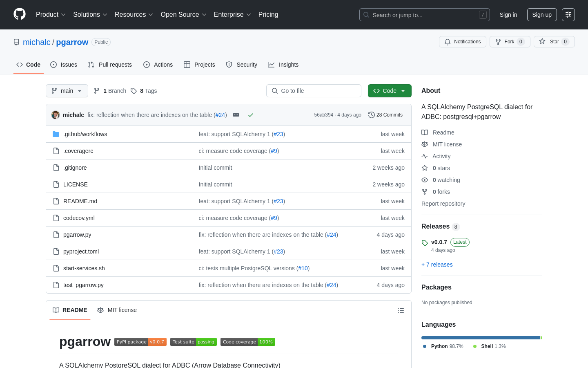Select the MIT license tab in file viewer
This screenshot has height=368, width=588.
tap(117, 310)
